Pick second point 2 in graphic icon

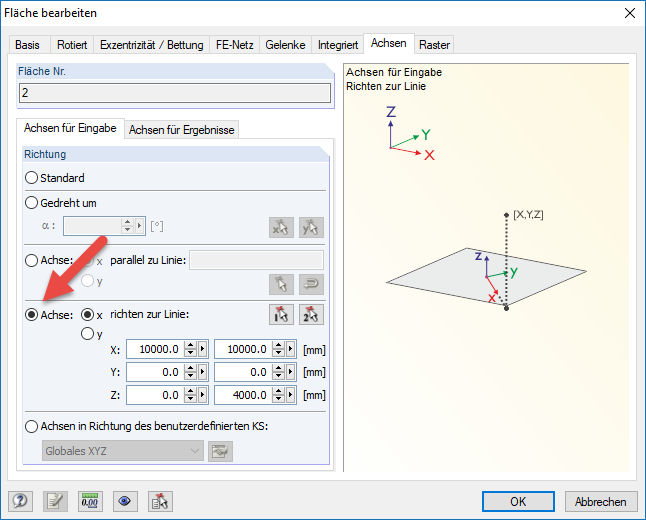pos(311,315)
